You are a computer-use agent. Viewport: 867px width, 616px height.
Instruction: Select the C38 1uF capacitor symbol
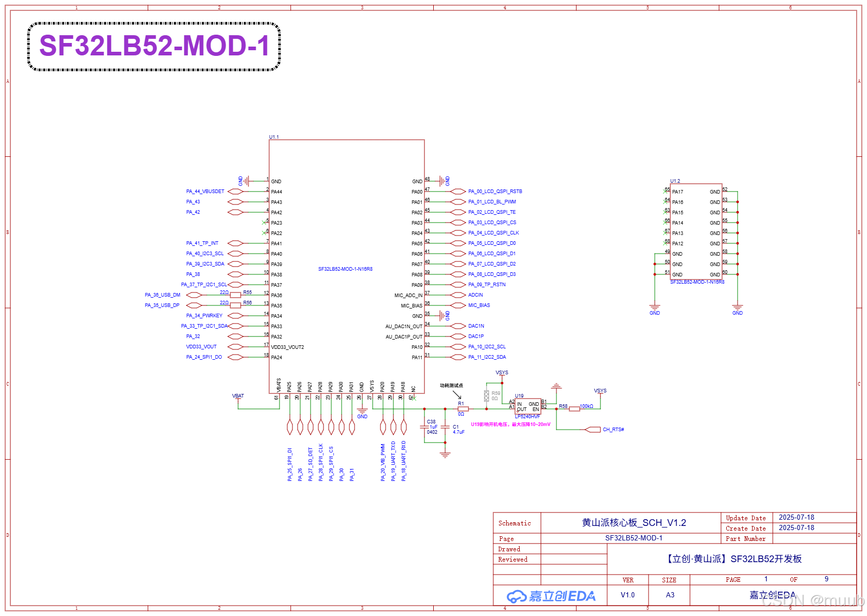424,427
